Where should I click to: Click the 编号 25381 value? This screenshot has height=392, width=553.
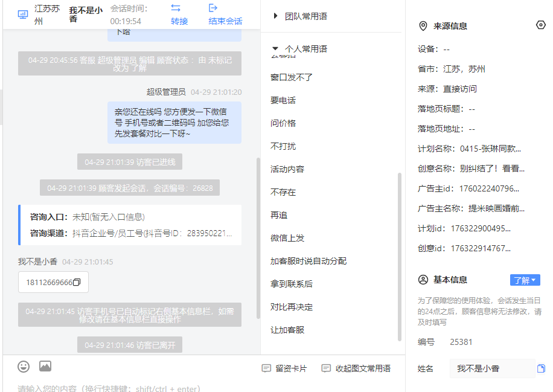pyautogui.click(x=461, y=342)
